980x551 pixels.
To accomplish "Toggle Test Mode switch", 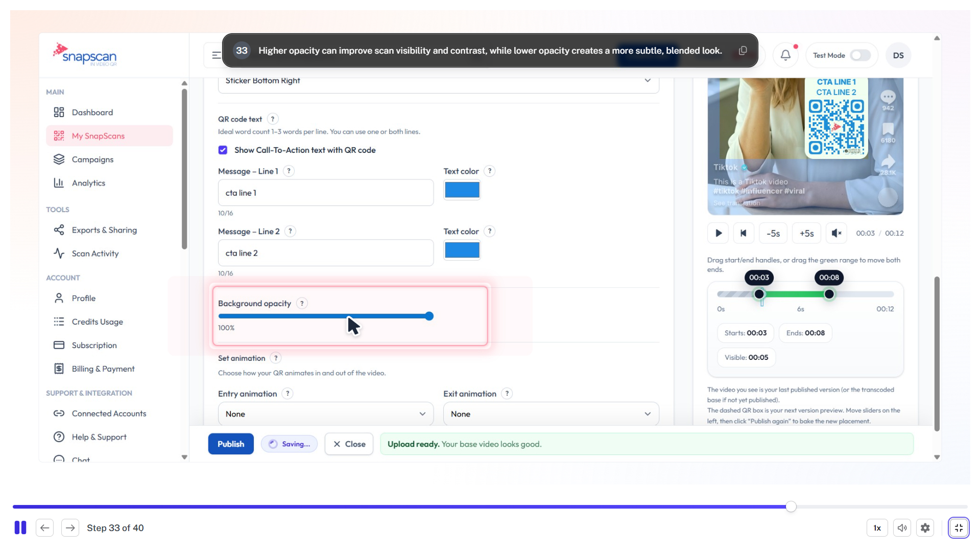I will 860,55.
